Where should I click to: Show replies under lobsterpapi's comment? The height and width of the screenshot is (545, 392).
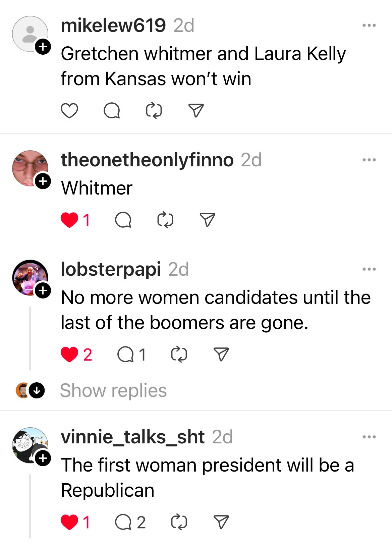pos(113,391)
